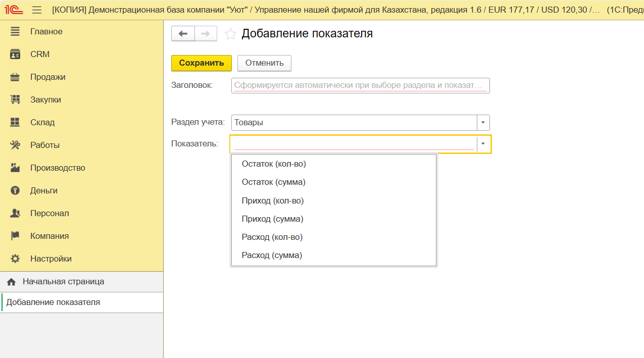Click the Сохранить button
Image resolution: width=644 pixels, height=358 pixels.
coord(201,63)
